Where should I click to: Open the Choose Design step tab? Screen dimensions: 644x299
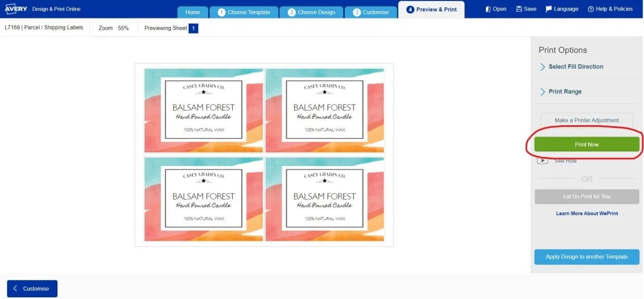tap(311, 12)
